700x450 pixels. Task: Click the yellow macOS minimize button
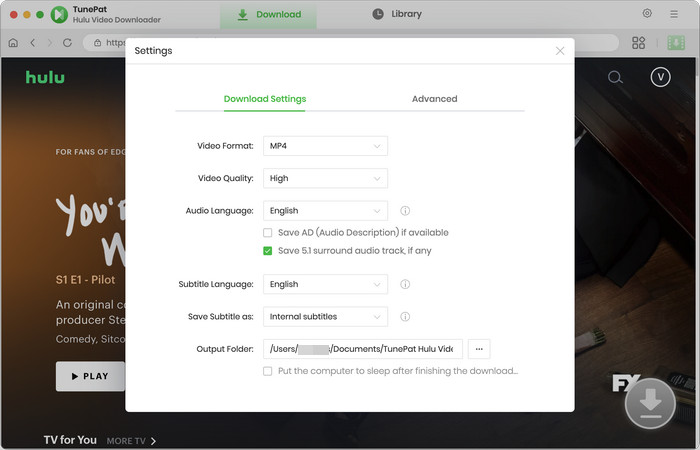pyautogui.click(x=27, y=14)
